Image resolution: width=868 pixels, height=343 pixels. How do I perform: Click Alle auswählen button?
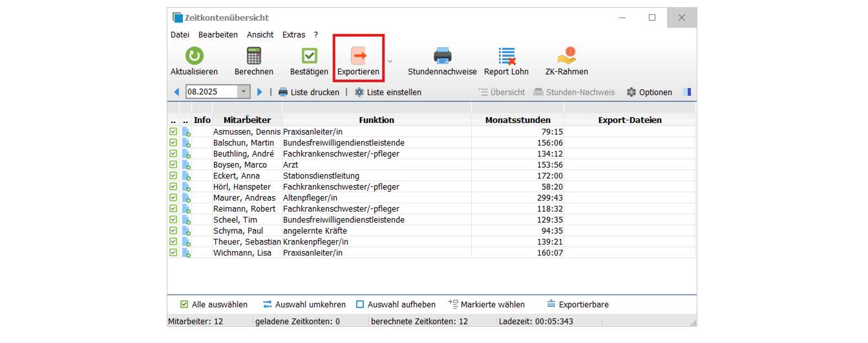coord(213,305)
